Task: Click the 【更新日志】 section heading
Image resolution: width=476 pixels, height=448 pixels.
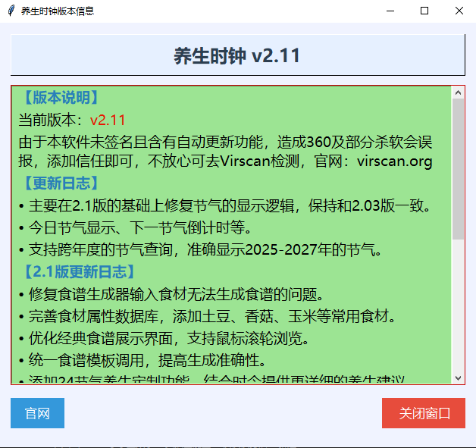Action: point(59,183)
